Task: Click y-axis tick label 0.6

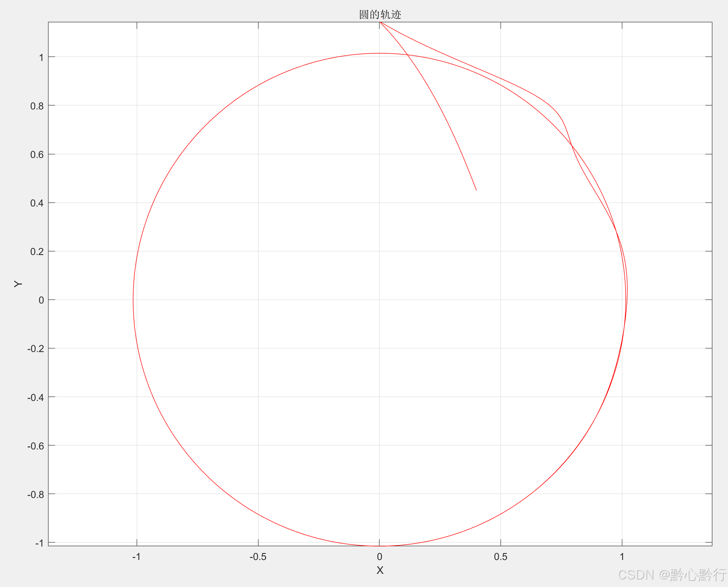Action: click(37, 154)
